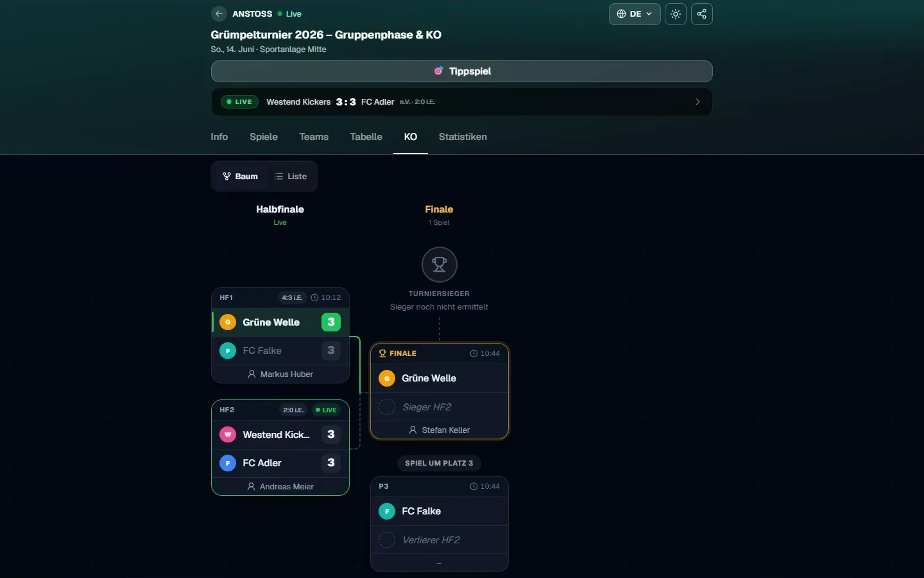
Task: Click the Sieger HF2 placeholder circle
Action: coord(387,407)
